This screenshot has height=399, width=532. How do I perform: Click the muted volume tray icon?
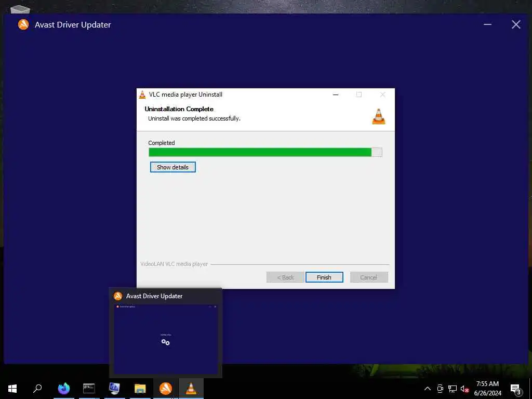(x=464, y=389)
